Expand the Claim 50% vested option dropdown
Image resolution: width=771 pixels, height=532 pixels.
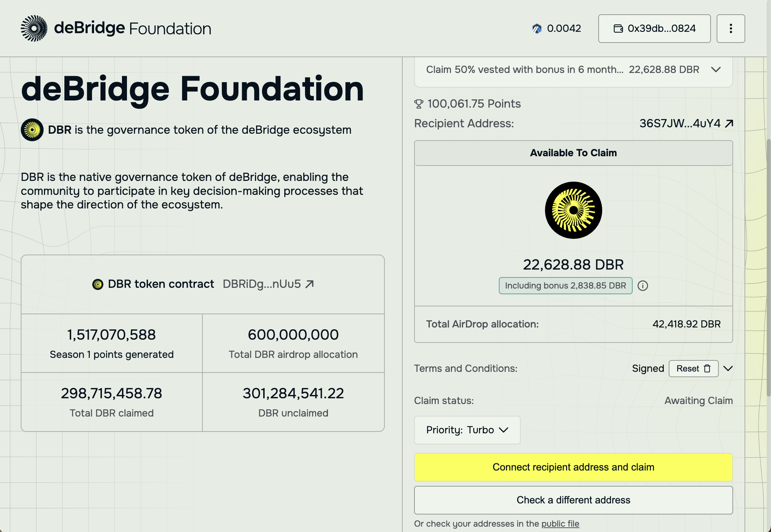point(573,70)
